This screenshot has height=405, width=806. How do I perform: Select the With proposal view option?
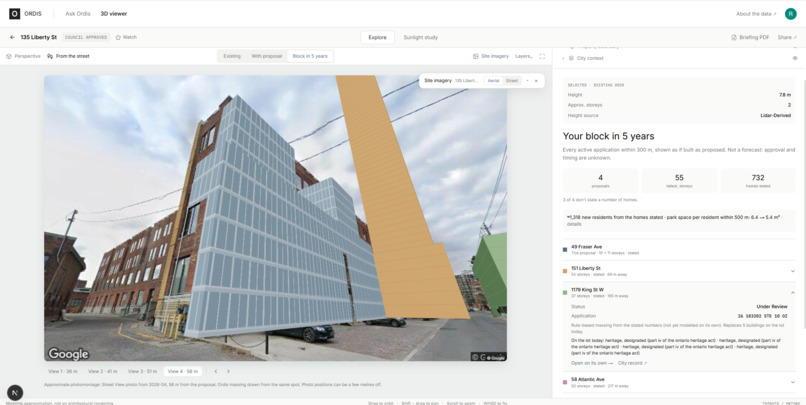266,56
